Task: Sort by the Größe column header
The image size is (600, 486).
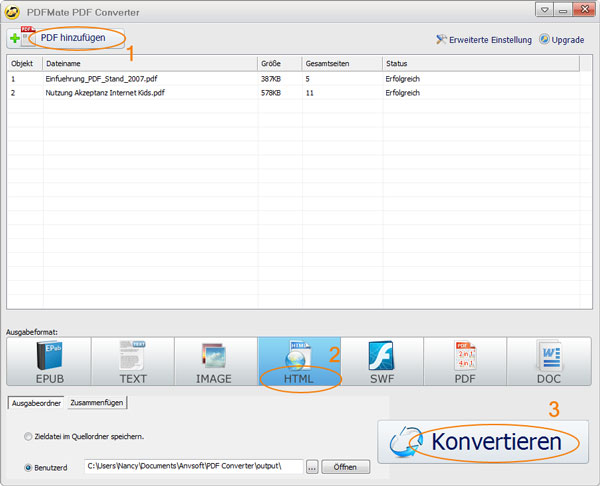Action: click(x=279, y=64)
